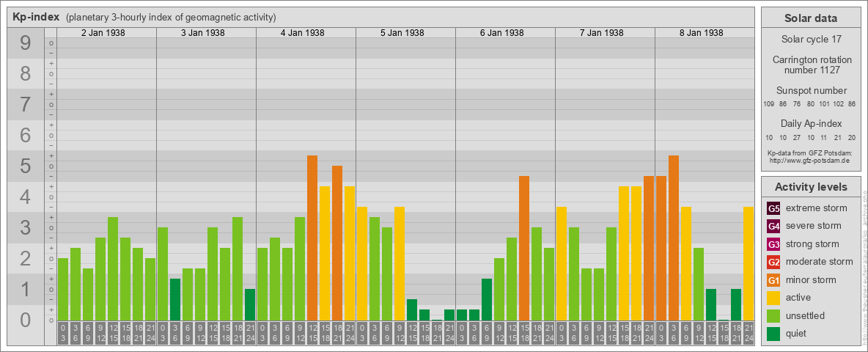This screenshot has width=868, height=352.
Task: Click the orange 18-21 bar on 4 Jan
Action: click(x=337, y=243)
